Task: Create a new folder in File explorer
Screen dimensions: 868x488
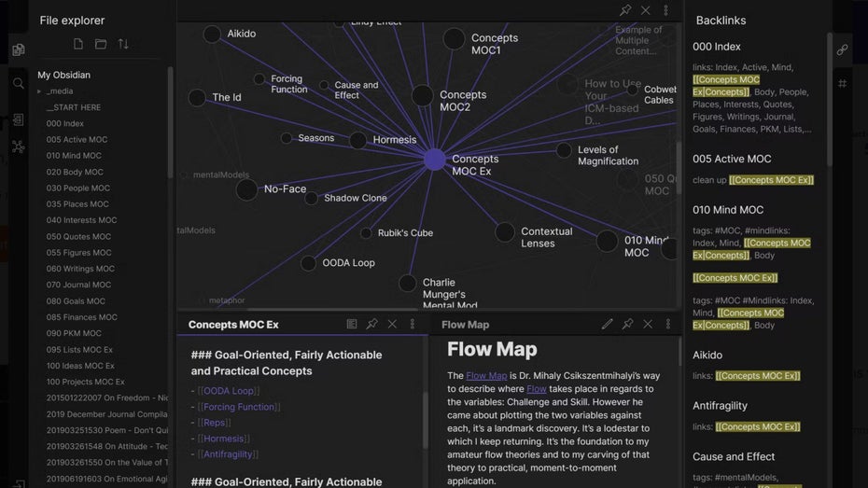Action: [x=101, y=45]
